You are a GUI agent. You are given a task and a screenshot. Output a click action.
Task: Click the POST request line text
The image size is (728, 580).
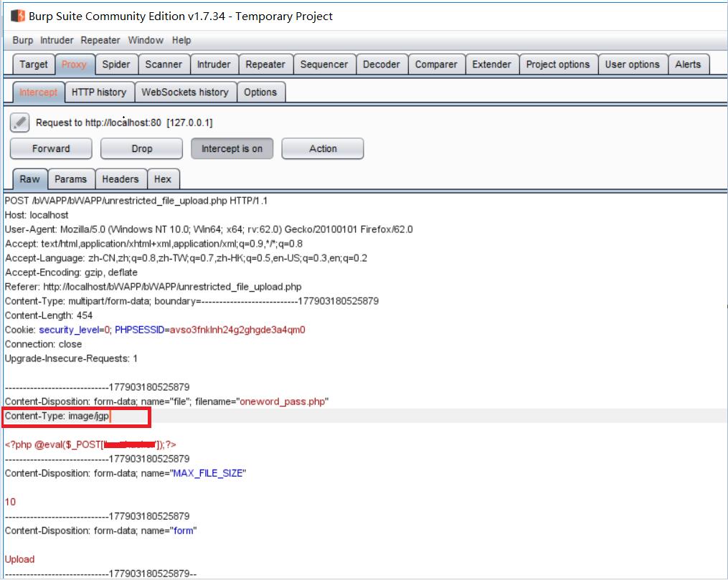(x=136, y=201)
